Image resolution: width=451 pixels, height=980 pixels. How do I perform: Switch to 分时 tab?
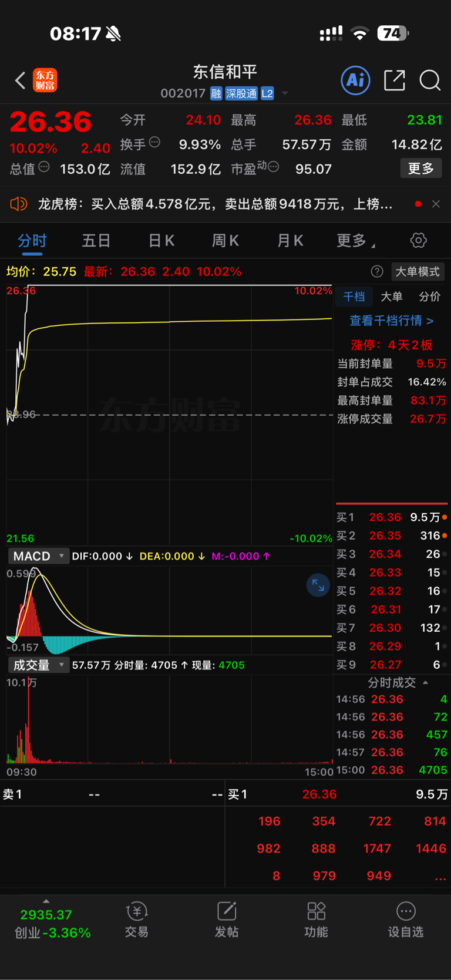coord(32,241)
